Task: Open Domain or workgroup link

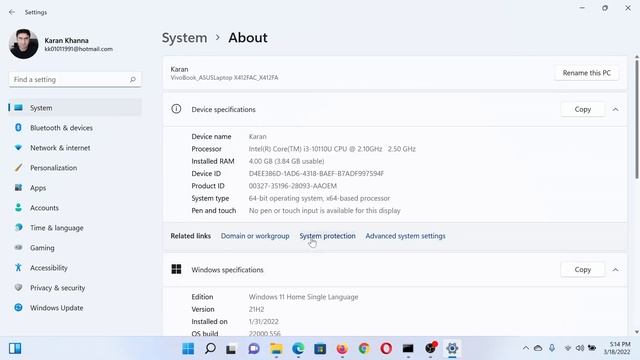Action: pos(255,236)
